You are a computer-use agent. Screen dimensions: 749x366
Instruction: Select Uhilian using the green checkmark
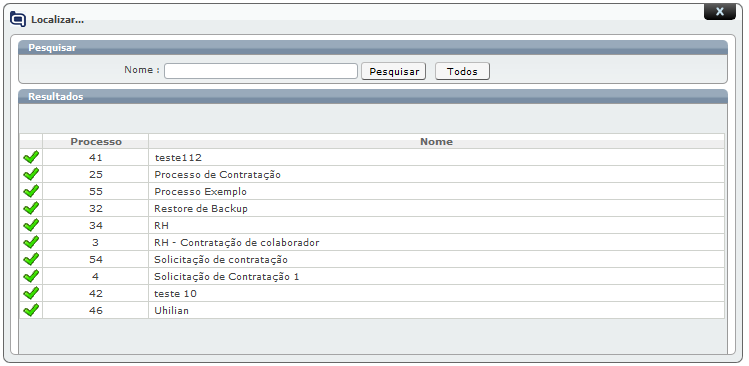[x=31, y=310]
